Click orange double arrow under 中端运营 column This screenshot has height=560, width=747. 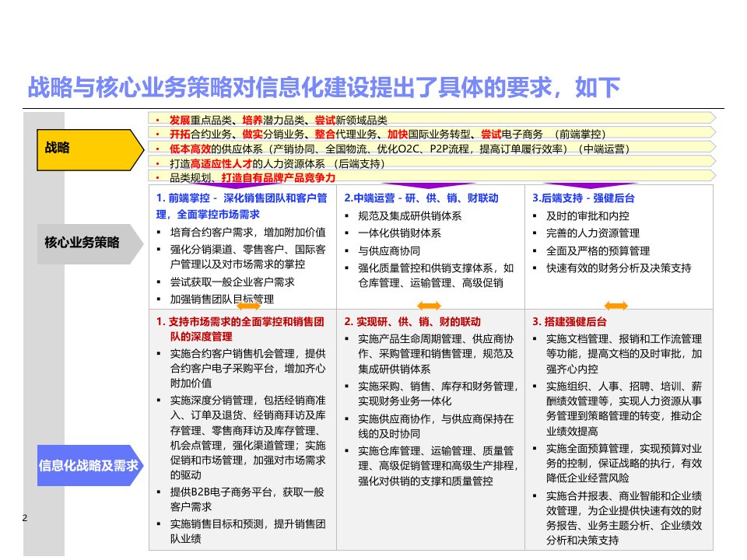click(x=429, y=306)
